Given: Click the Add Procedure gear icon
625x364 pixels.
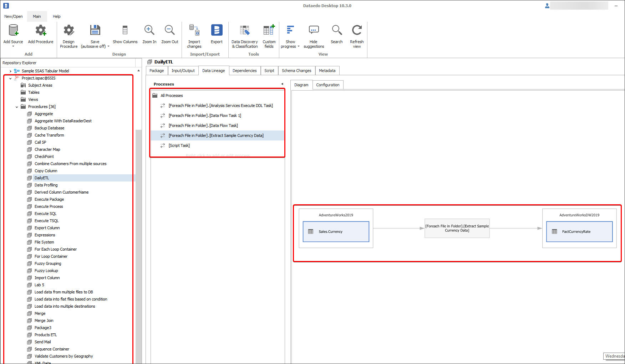Looking at the screenshot, I should click(x=41, y=31).
